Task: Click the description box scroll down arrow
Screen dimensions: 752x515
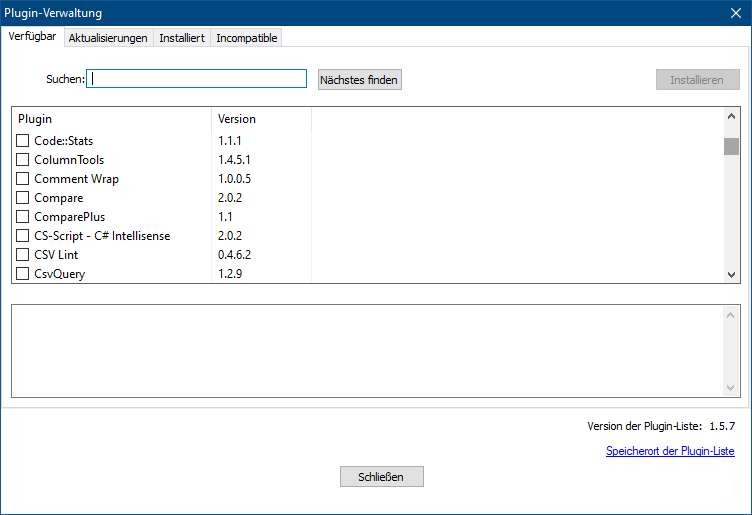Action: [x=730, y=387]
